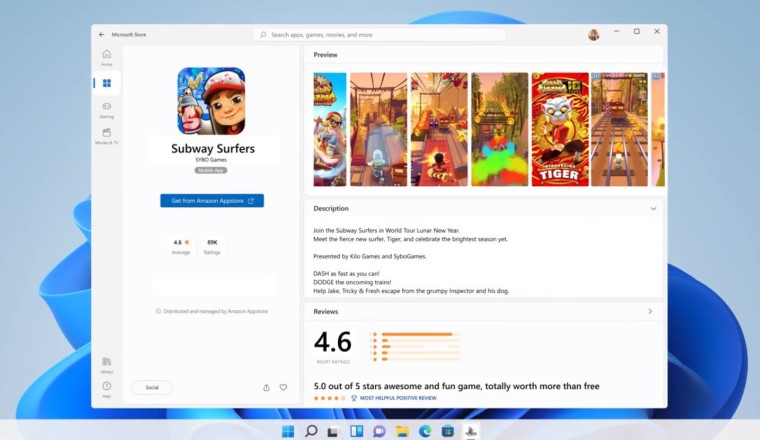Add Subway Surfers to wishlist heart
Image resolution: width=760 pixels, height=440 pixels.
pos(283,388)
